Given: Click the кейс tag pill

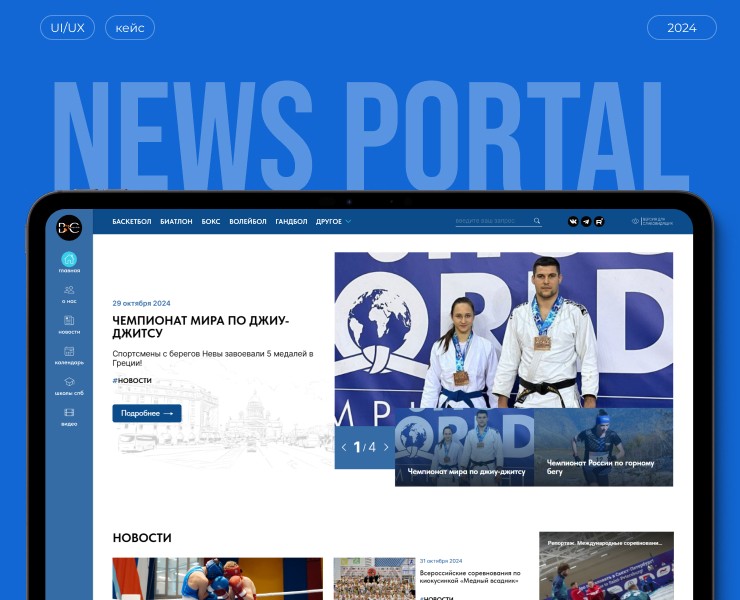Looking at the screenshot, I should pyautogui.click(x=130, y=27).
